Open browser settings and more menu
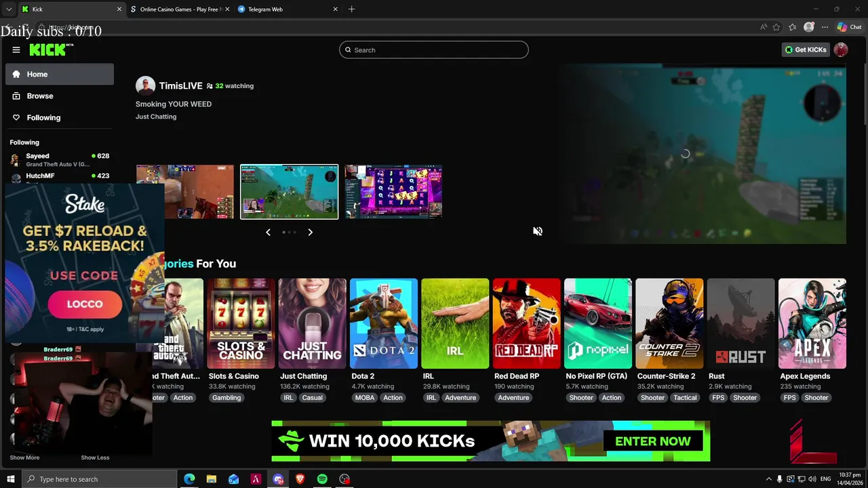Viewport: 868px width, 488px height. click(x=825, y=27)
